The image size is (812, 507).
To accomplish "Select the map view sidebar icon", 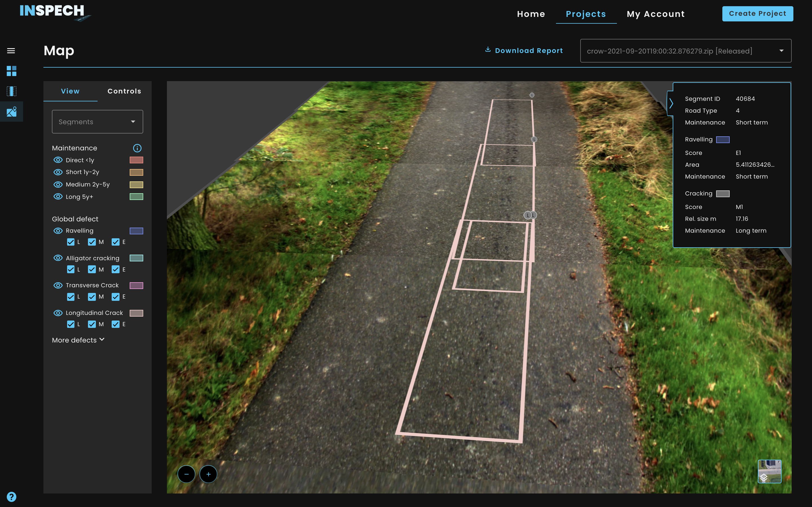I will click(11, 112).
